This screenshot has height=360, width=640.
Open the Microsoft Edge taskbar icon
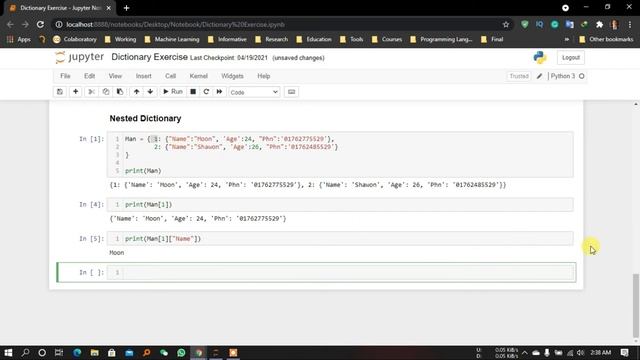pos(77,352)
